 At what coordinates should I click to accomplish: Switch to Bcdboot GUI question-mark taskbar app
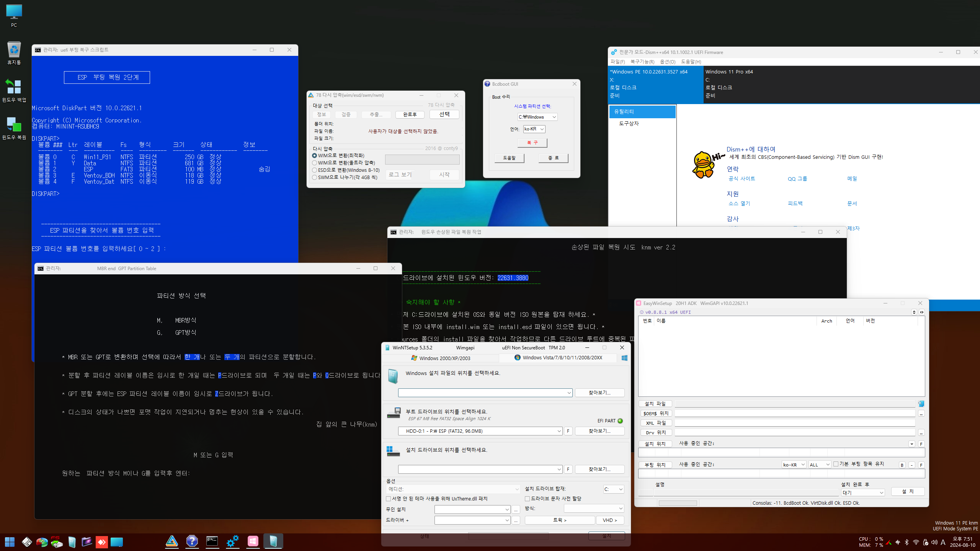tap(192, 541)
